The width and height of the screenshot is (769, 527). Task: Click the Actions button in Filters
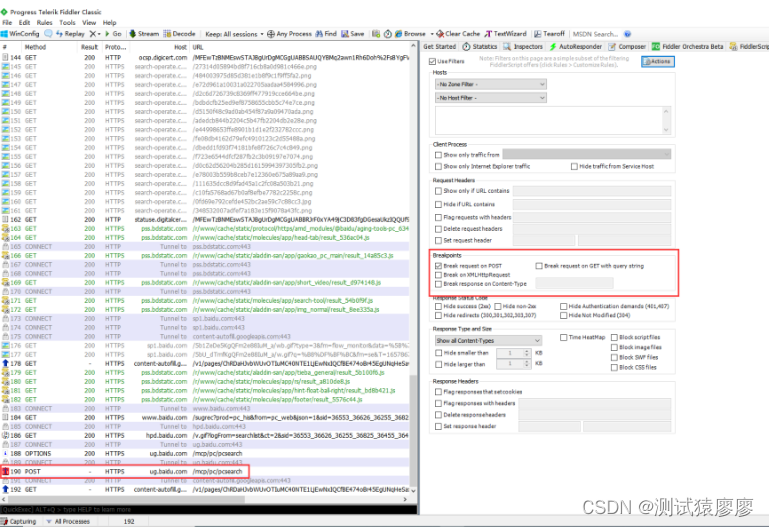(658, 61)
